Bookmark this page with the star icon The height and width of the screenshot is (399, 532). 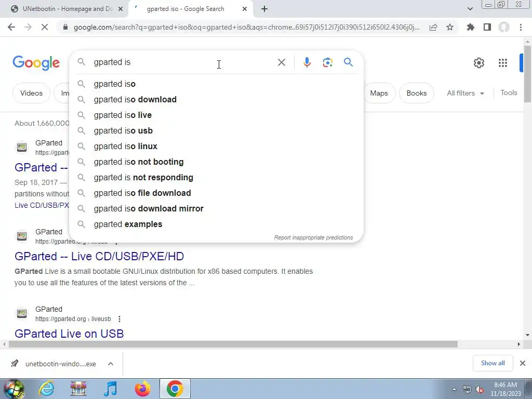point(450,27)
